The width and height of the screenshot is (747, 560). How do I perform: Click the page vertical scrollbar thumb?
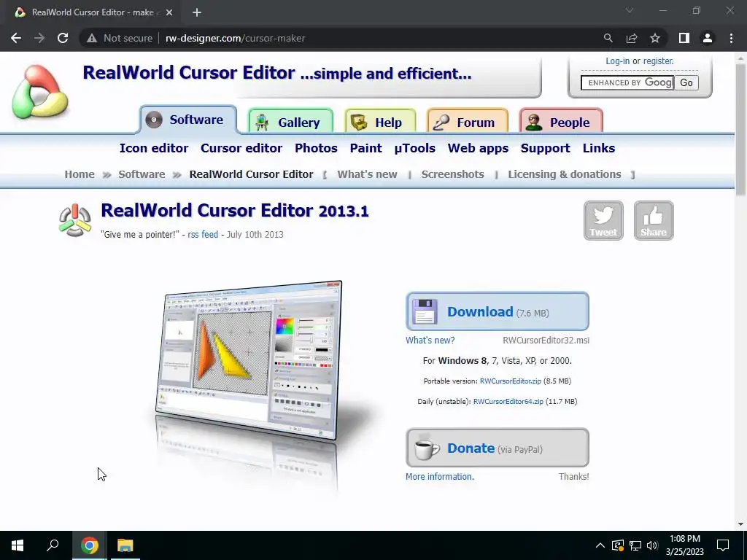pos(740,128)
